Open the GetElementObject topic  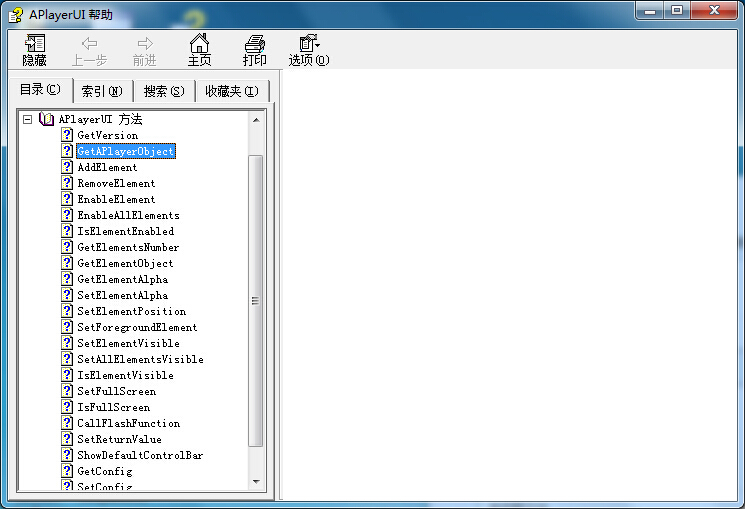pyautogui.click(x=125, y=263)
